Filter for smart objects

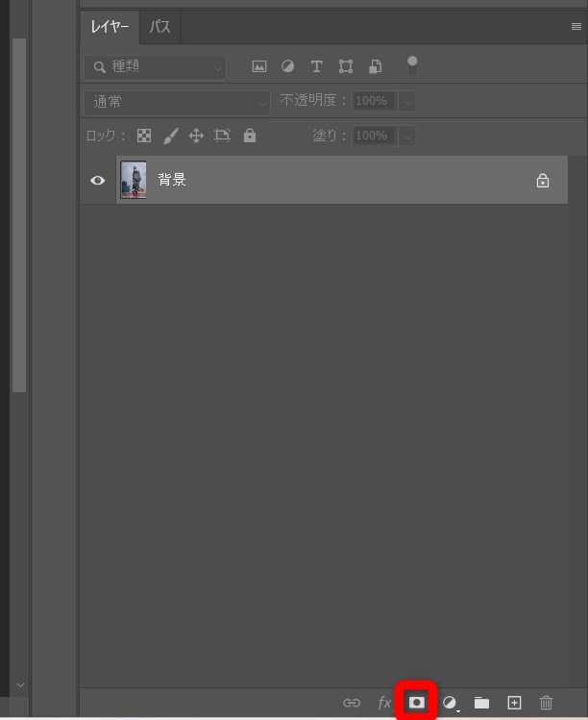pyautogui.click(x=375, y=66)
